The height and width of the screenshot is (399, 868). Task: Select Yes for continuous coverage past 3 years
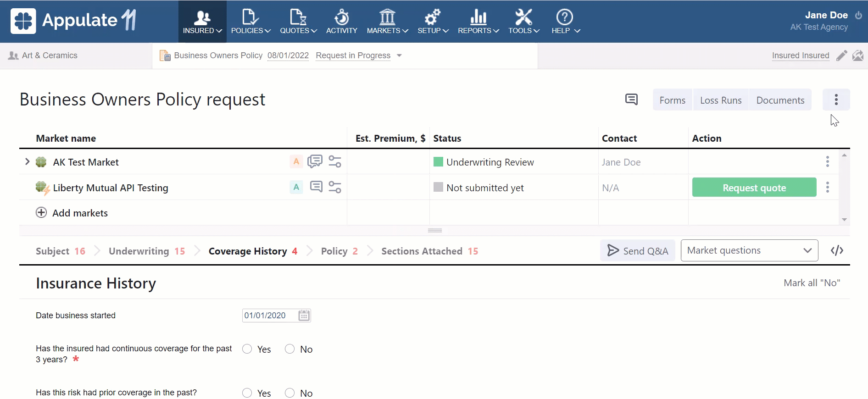[247, 349]
